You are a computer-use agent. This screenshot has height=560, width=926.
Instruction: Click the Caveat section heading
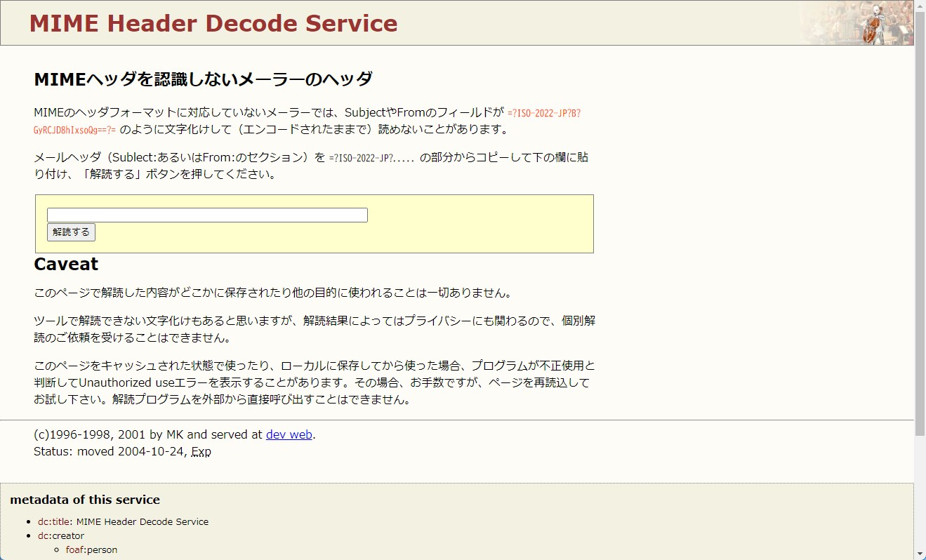(x=65, y=265)
